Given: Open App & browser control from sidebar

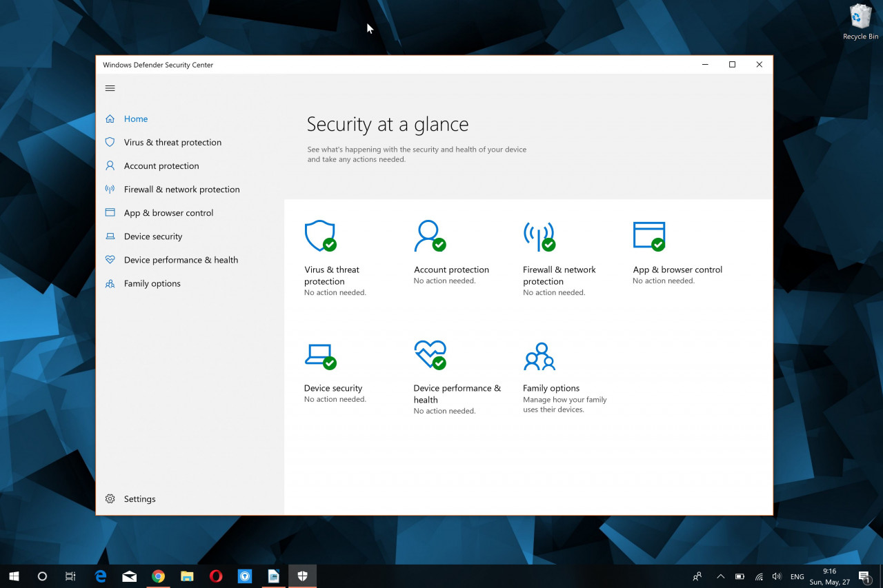Looking at the screenshot, I should click(x=168, y=213).
